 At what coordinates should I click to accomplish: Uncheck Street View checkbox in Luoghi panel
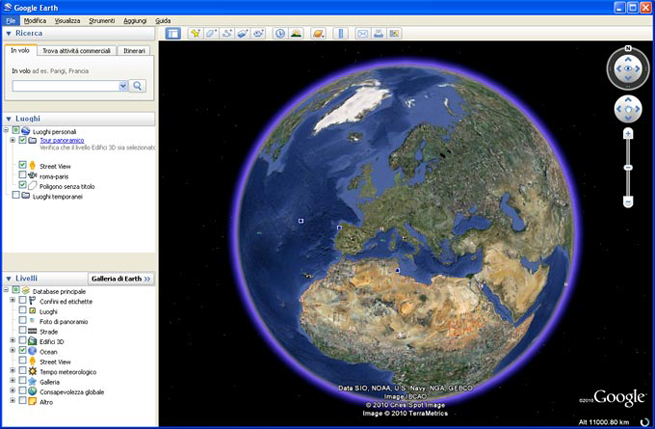click(x=23, y=165)
